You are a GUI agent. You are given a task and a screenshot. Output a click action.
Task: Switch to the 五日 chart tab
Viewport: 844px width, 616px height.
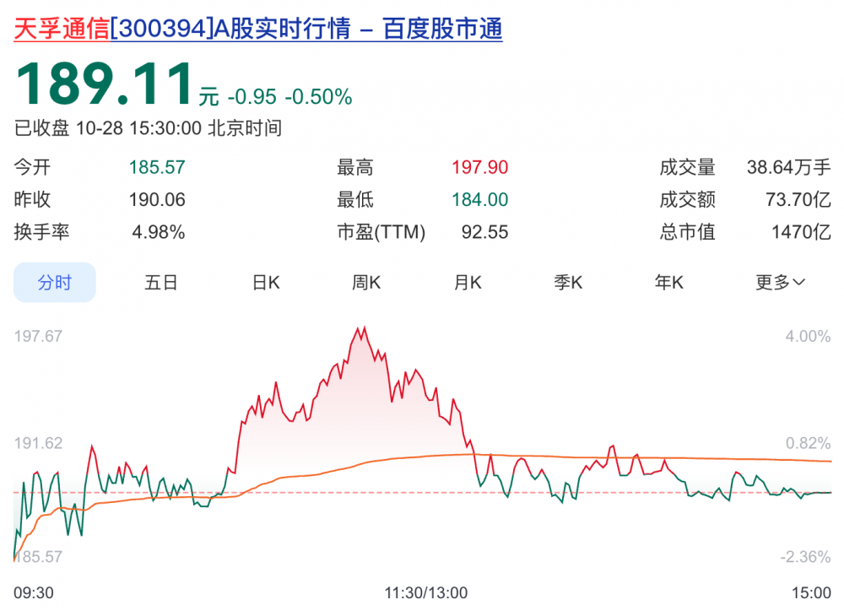pyautogui.click(x=161, y=283)
